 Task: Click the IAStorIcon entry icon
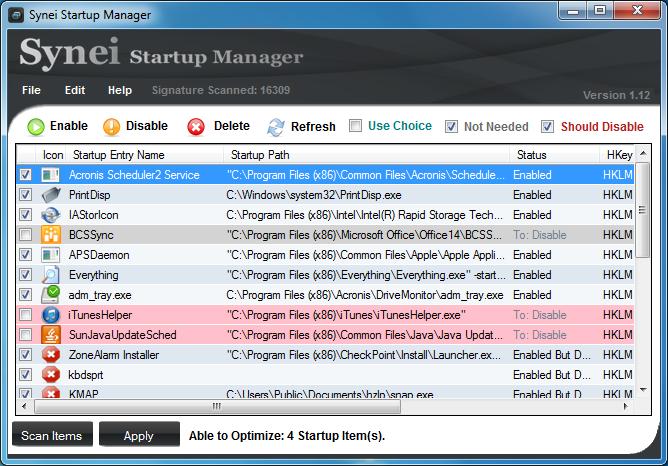pyautogui.click(x=51, y=215)
